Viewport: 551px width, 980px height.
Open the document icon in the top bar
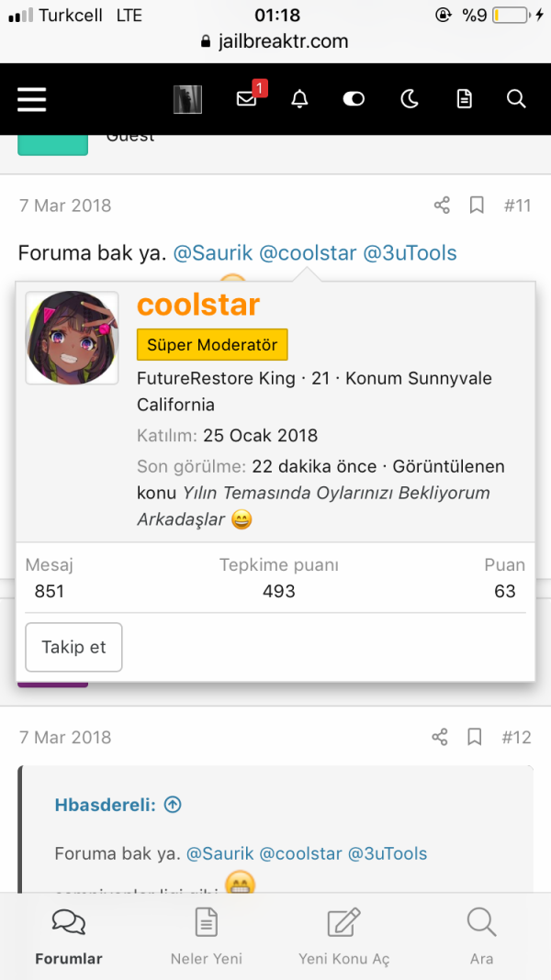point(464,98)
